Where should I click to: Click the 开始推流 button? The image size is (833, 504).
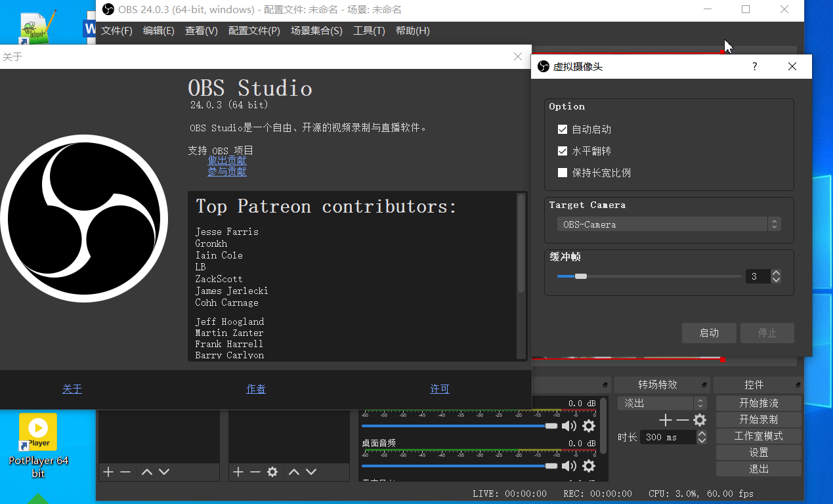759,403
